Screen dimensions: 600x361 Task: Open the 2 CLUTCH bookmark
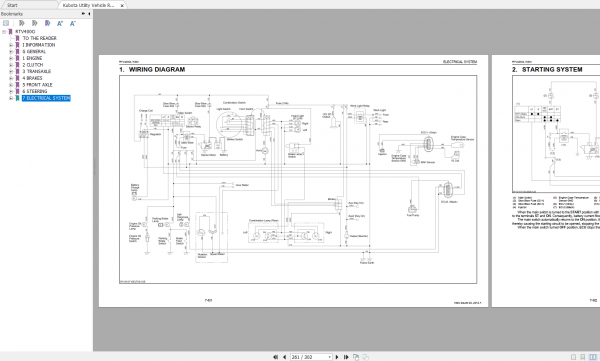[33, 65]
